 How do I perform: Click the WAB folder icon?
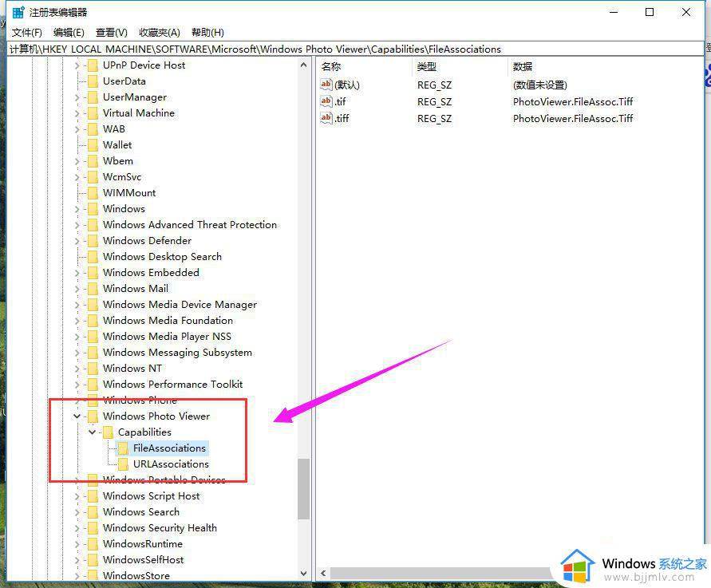coord(93,129)
